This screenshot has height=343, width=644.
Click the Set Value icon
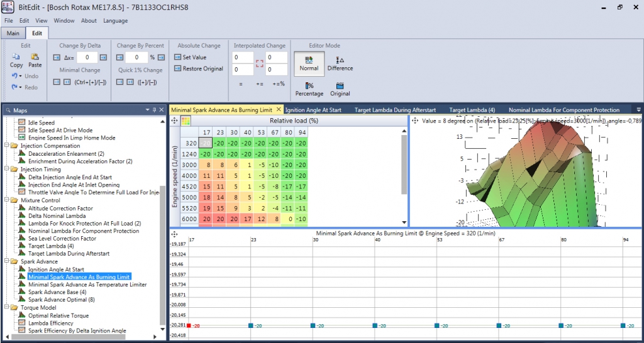click(178, 57)
